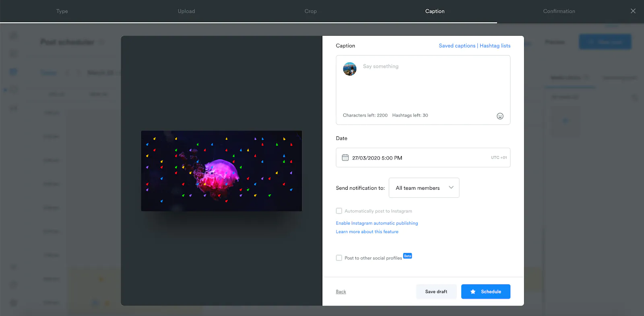Click the UTC +01 timezone label
The image size is (644, 316).
pyautogui.click(x=499, y=158)
